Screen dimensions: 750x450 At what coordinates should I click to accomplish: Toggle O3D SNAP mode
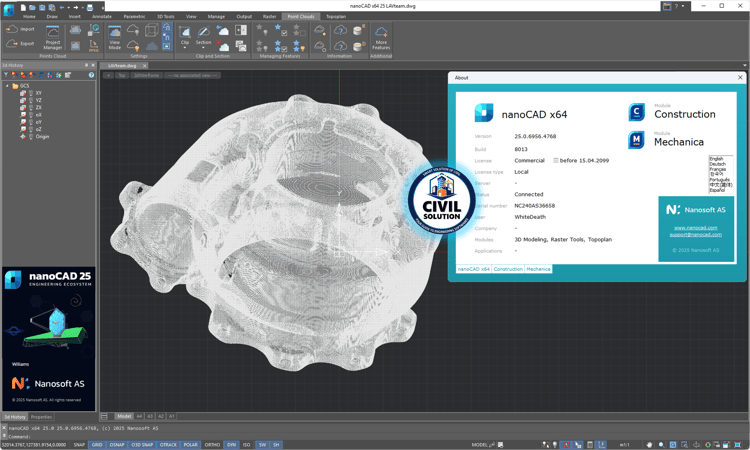142,445
